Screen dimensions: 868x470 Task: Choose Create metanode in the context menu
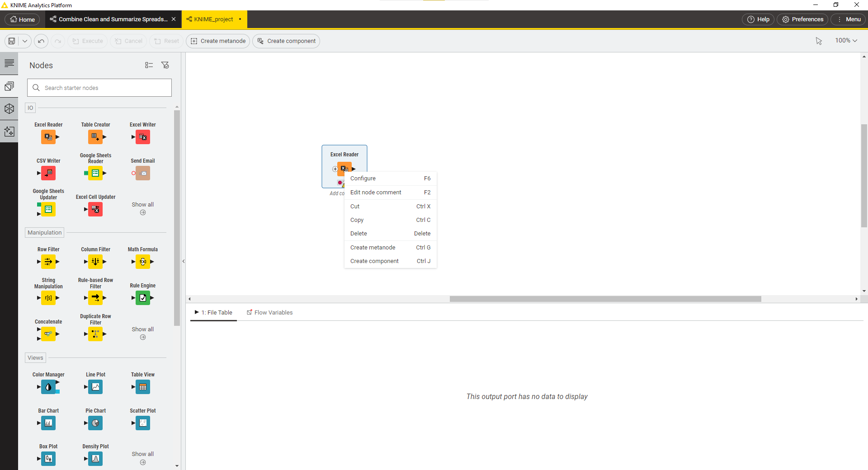pyautogui.click(x=391, y=248)
